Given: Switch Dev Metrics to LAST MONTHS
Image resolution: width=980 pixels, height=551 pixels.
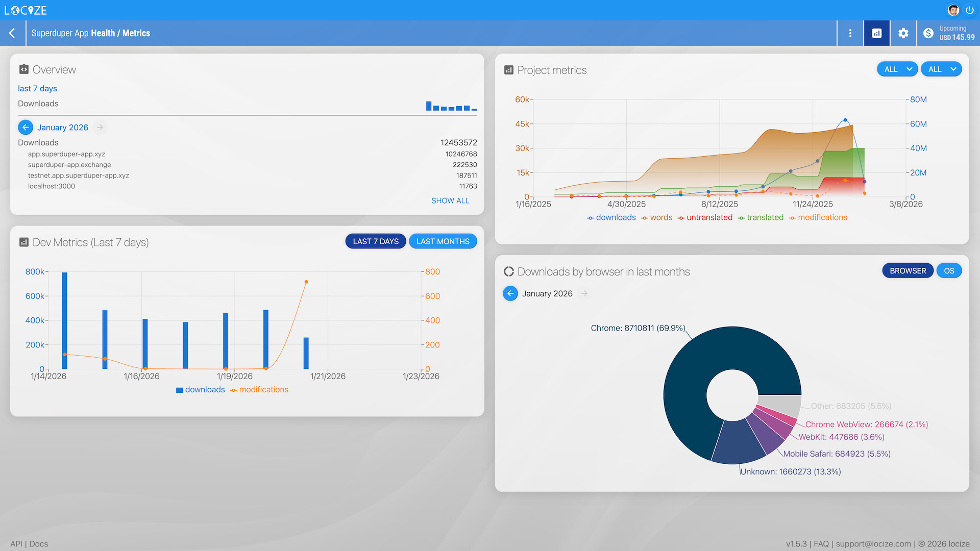Looking at the screenshot, I should (x=443, y=241).
